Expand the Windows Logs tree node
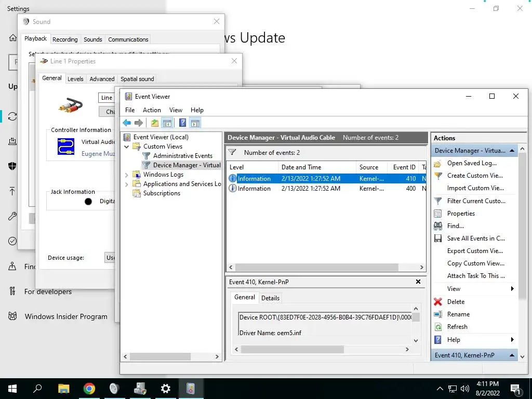The width and height of the screenshot is (532, 399). click(x=127, y=175)
